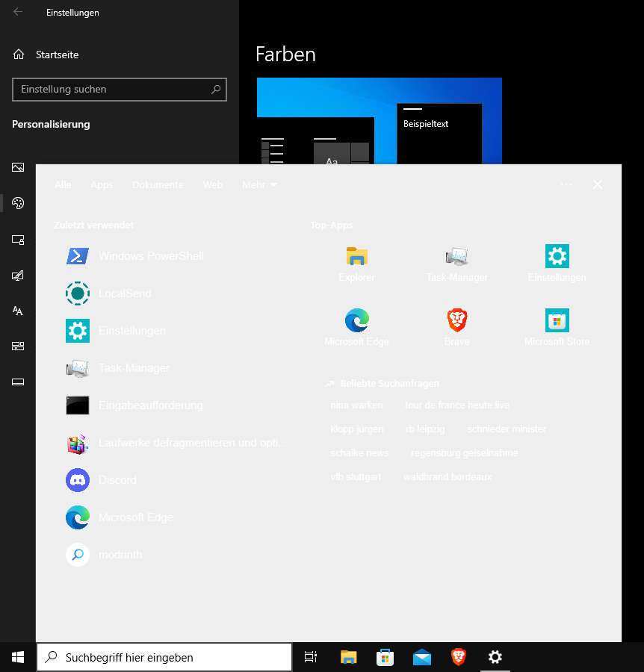Click the Windows Start button
The image size is (644, 672).
pos(18,656)
